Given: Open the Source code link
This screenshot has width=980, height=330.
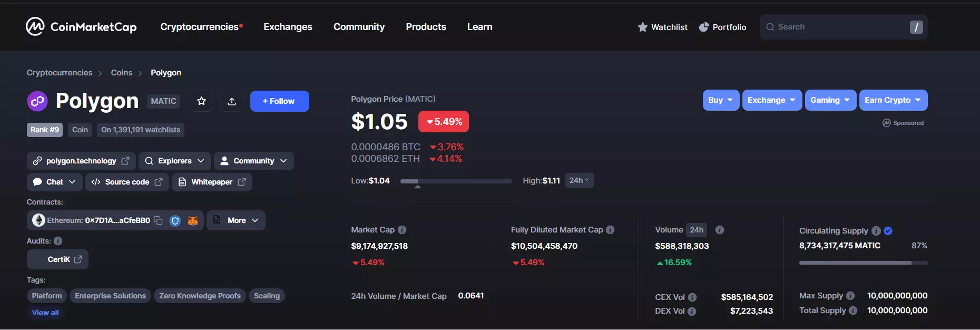Looking at the screenshot, I should [127, 182].
